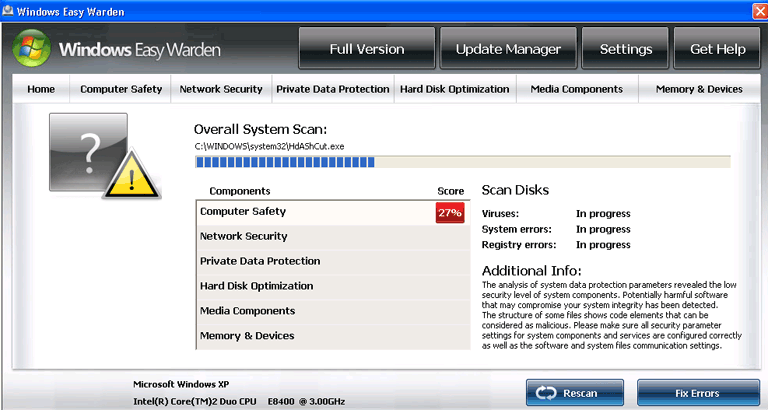The height and width of the screenshot is (410, 768).
Task: Open the Settings button
Action: tap(625, 49)
